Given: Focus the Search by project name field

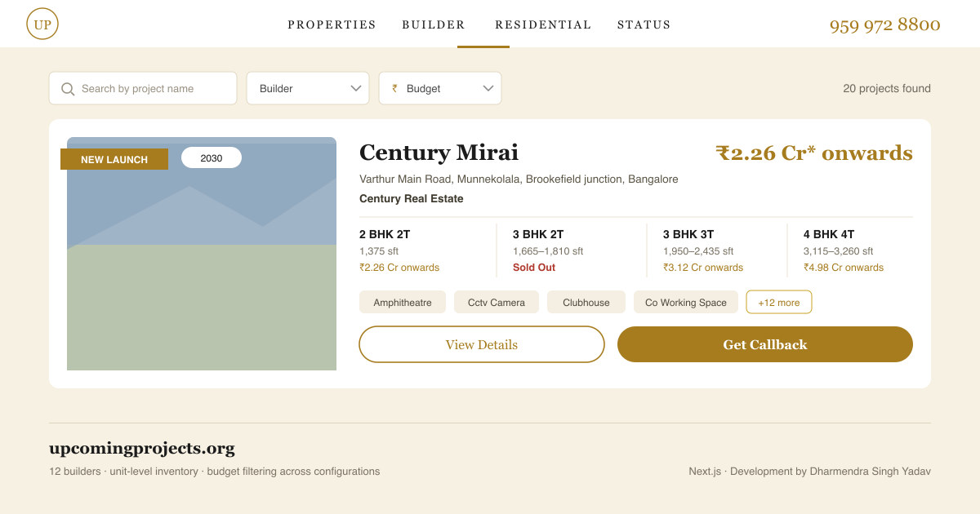Looking at the screenshot, I should 143,88.
